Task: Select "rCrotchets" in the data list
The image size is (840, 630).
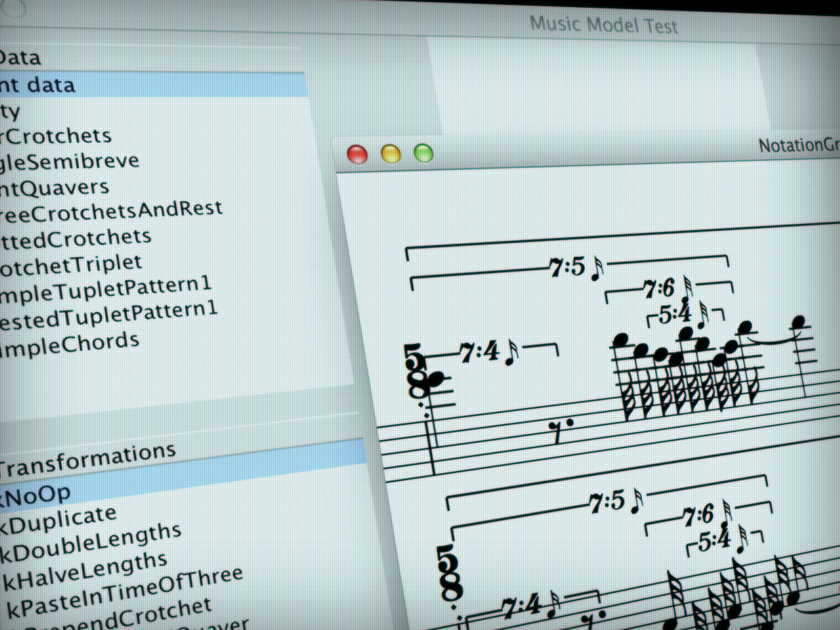Action: point(56,135)
